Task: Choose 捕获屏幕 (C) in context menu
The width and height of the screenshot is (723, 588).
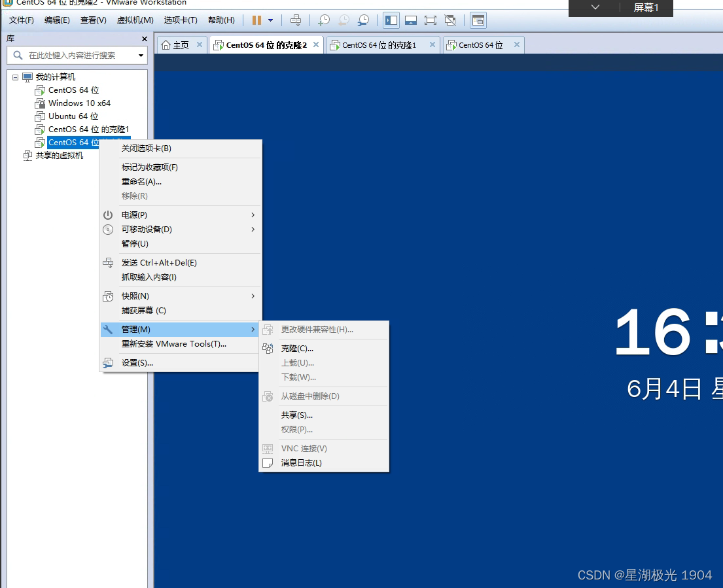Action: click(x=180, y=311)
